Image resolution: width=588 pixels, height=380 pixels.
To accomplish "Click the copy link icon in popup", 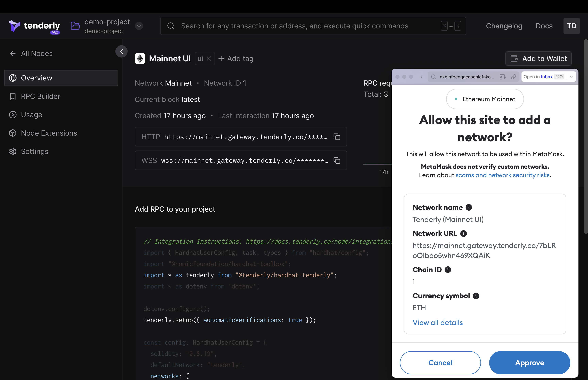I will (x=513, y=77).
